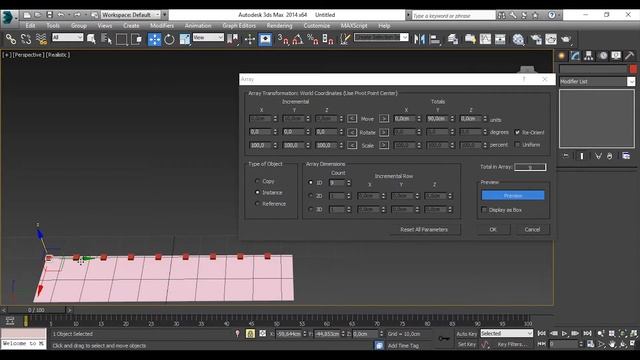Click the teapot Render Production icon
This screenshot has height=360, width=640.
[x=566, y=39]
